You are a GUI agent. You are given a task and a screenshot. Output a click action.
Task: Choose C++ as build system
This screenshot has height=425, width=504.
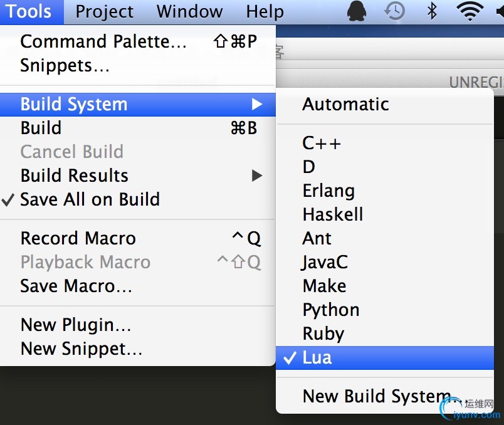click(x=322, y=143)
